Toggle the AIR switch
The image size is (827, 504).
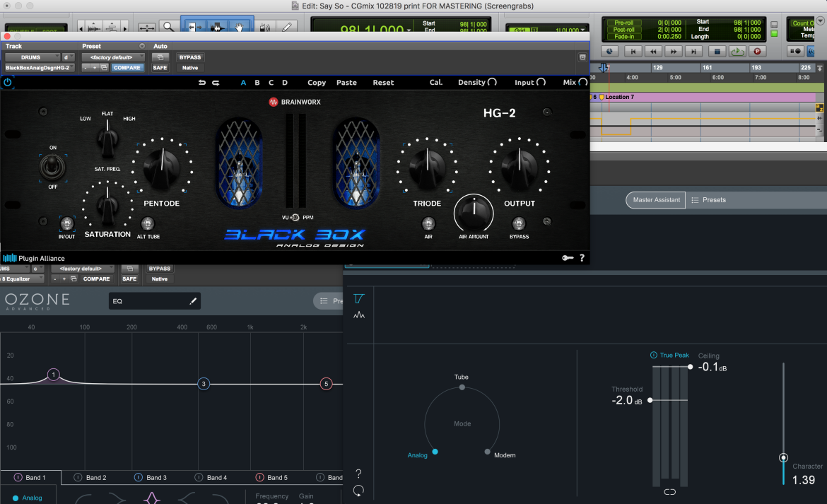[428, 223]
